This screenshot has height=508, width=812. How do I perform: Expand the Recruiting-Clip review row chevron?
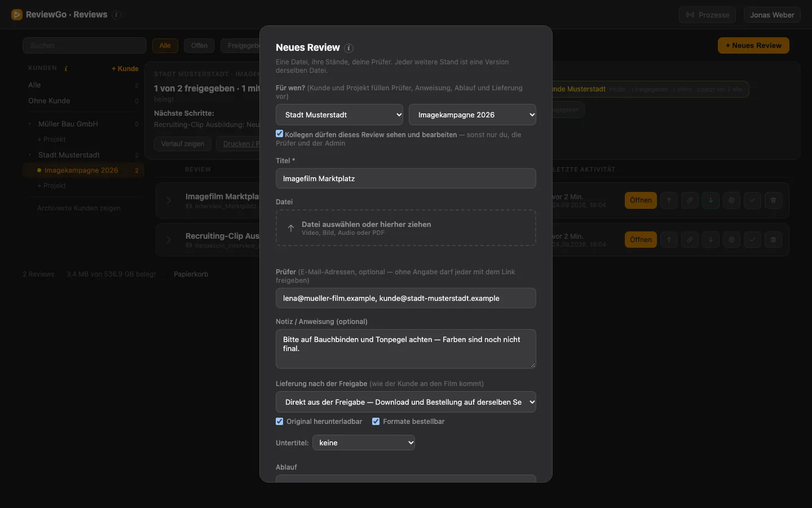169,240
